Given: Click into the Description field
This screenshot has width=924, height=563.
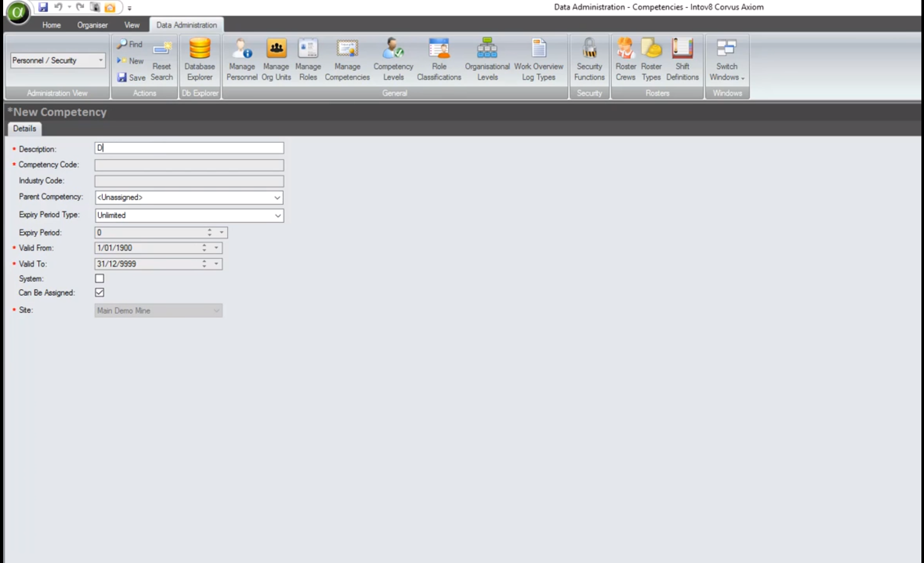Looking at the screenshot, I should click(x=189, y=148).
